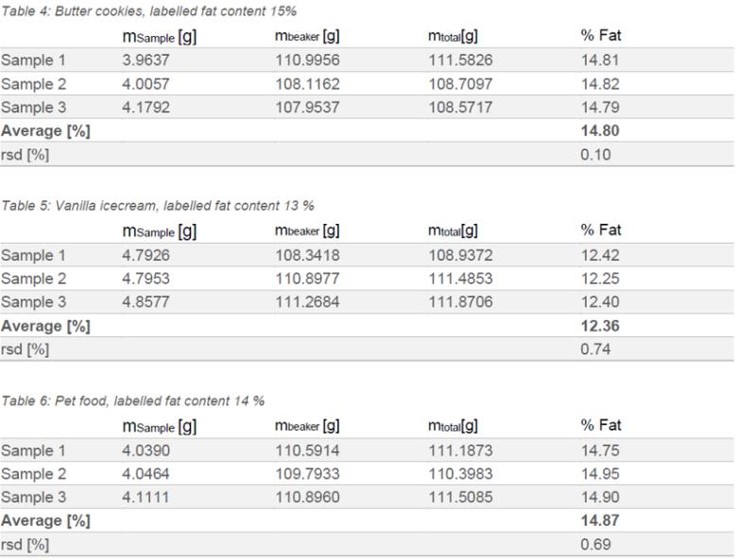Select butter cookies rsd value 0.10

tap(595, 155)
